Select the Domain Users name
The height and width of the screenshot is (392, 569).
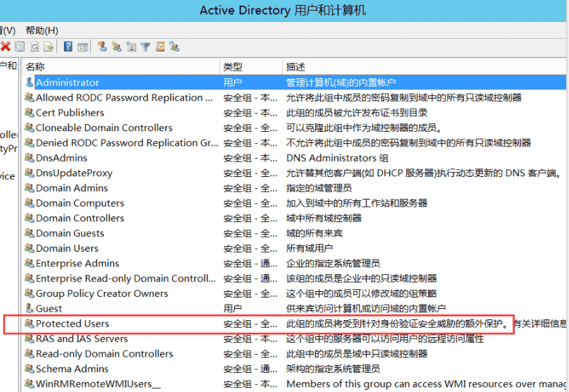click(x=67, y=248)
